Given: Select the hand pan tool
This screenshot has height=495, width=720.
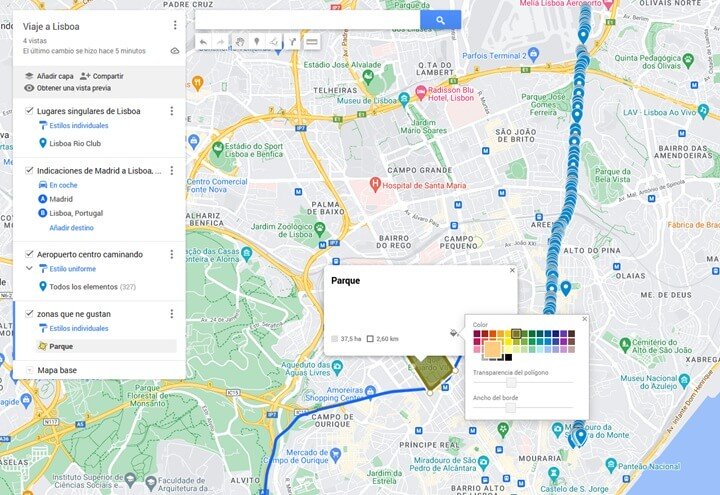Looking at the screenshot, I should pos(239,42).
